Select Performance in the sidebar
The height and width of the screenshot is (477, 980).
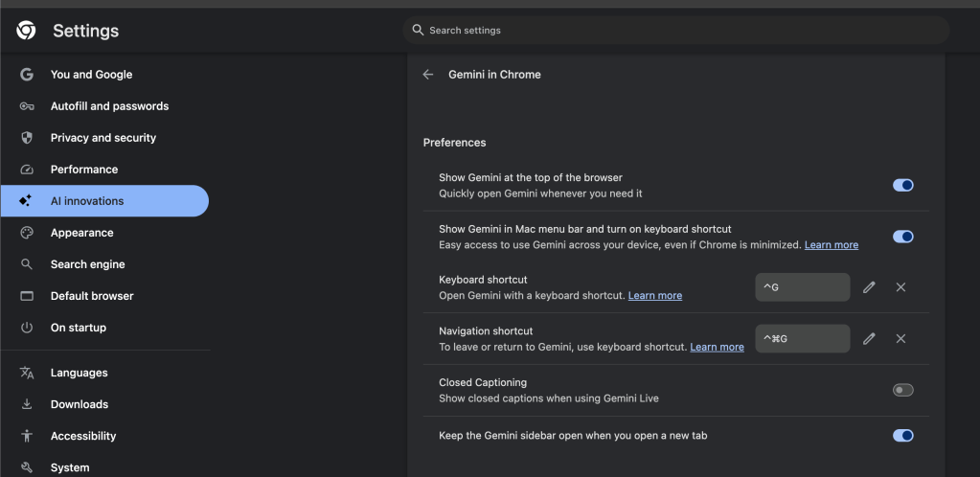point(104,170)
